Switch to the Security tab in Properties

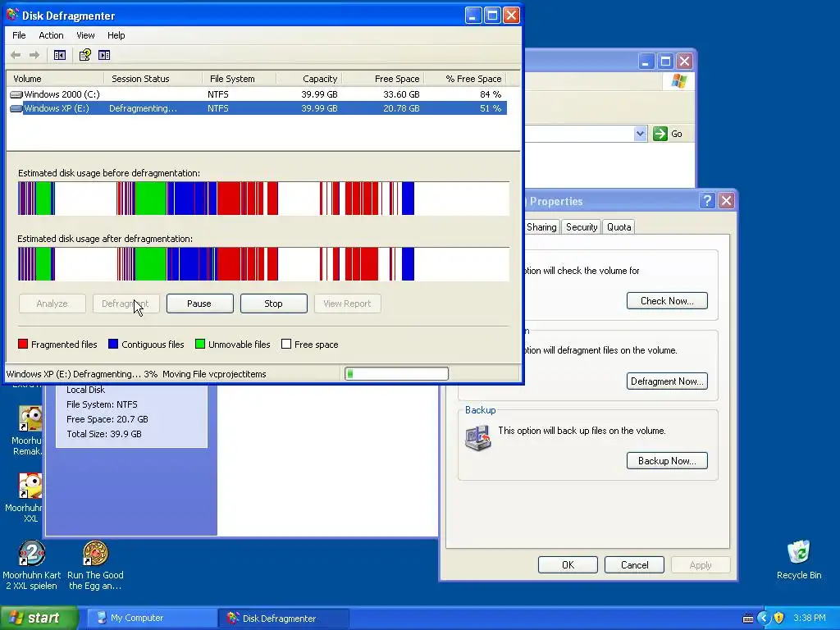pyautogui.click(x=582, y=227)
